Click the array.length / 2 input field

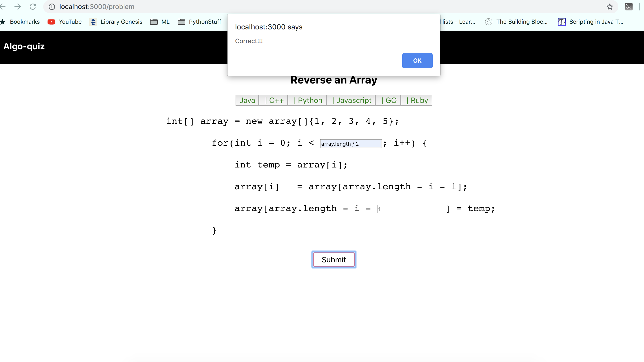pos(351,144)
